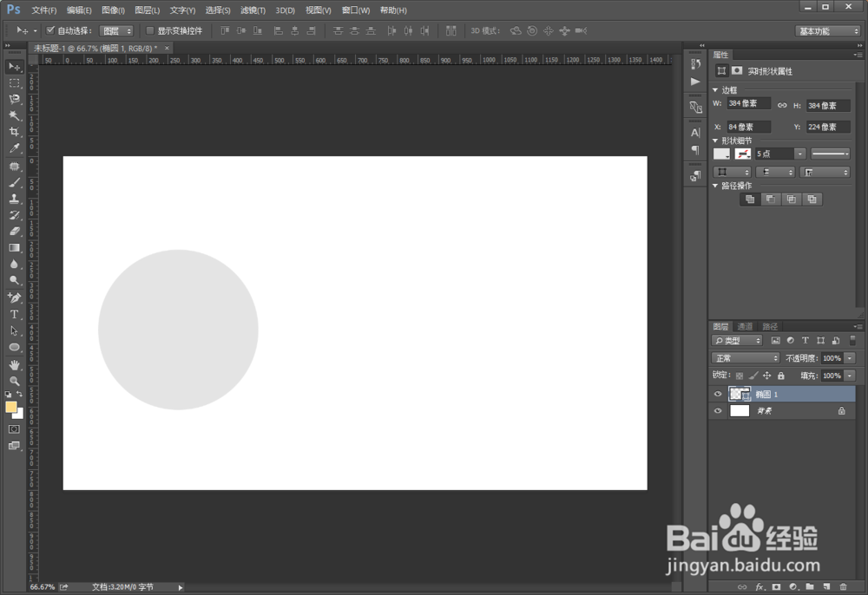This screenshot has width=868, height=595.
Task: Open the 填充 fill arrow
Action: (x=850, y=376)
